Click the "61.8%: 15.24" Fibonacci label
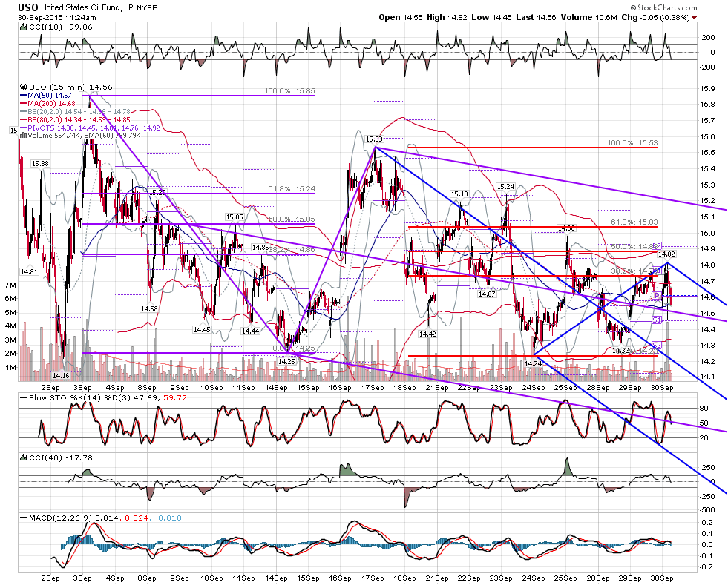This screenshot has width=728, height=588. coord(292,189)
